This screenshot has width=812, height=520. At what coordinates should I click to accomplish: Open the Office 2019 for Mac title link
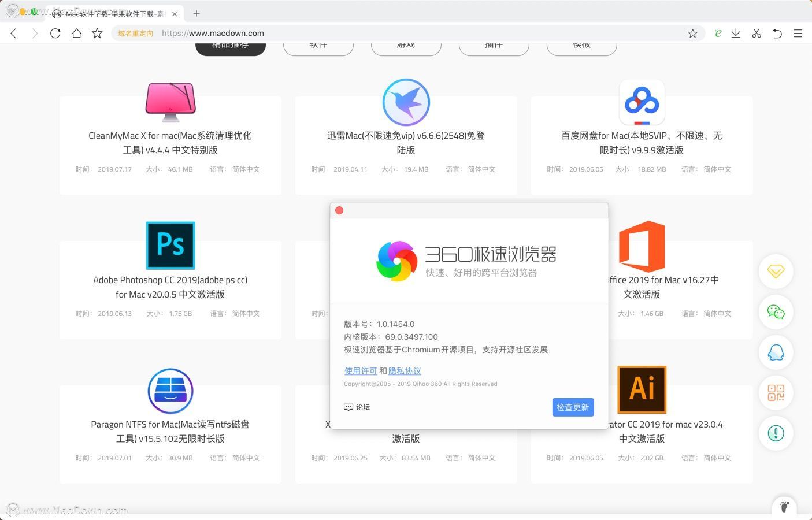click(x=663, y=287)
